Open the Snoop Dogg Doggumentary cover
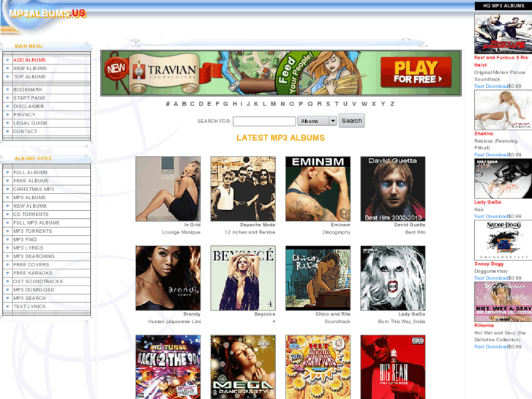 pos(503,240)
